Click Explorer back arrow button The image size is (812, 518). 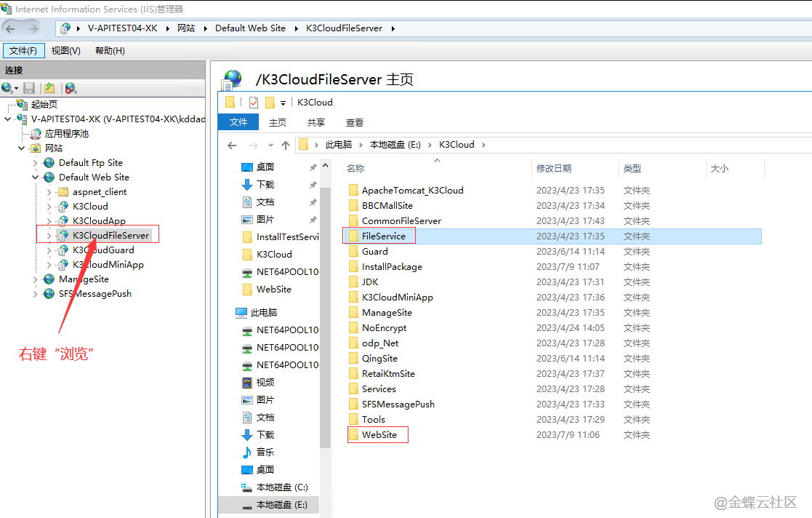(x=232, y=146)
